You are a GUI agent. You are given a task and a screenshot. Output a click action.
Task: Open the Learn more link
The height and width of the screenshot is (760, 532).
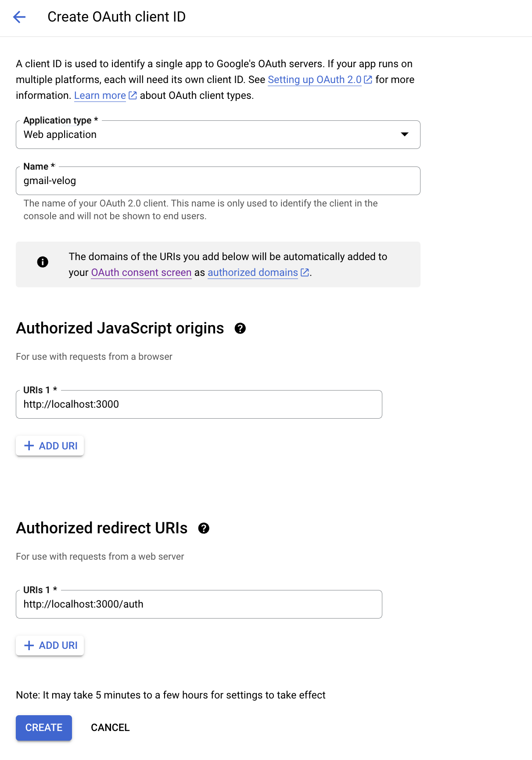pos(100,95)
